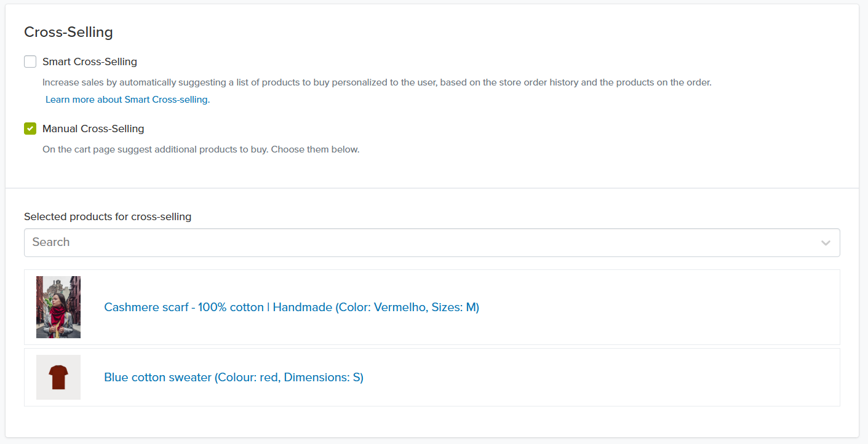The width and height of the screenshot is (868, 444).
Task: Click the Manual Cross-Selling label text
Action: pos(94,129)
